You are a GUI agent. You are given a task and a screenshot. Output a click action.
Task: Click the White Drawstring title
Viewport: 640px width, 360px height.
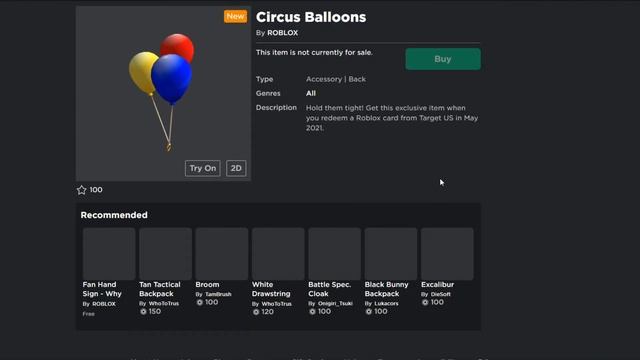pos(271,289)
